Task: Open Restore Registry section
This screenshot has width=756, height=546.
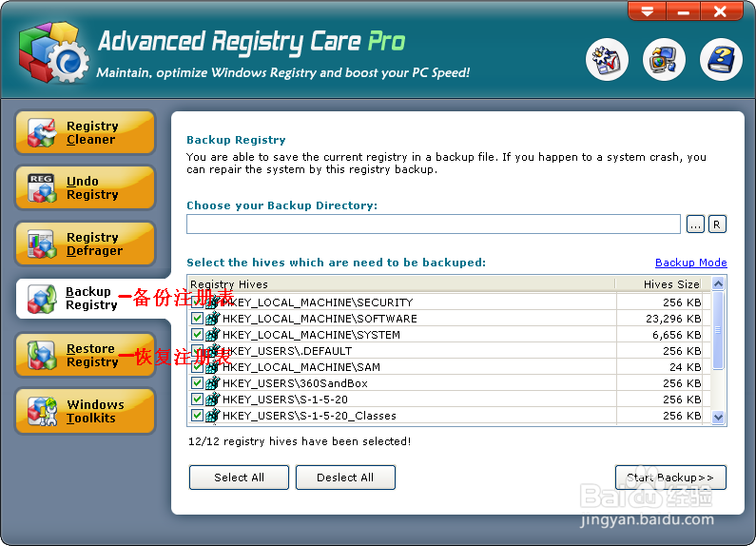Action: [86, 355]
